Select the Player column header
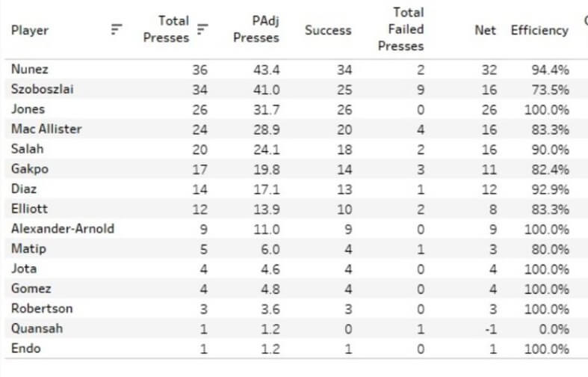The width and height of the screenshot is (588, 377). click(30, 30)
